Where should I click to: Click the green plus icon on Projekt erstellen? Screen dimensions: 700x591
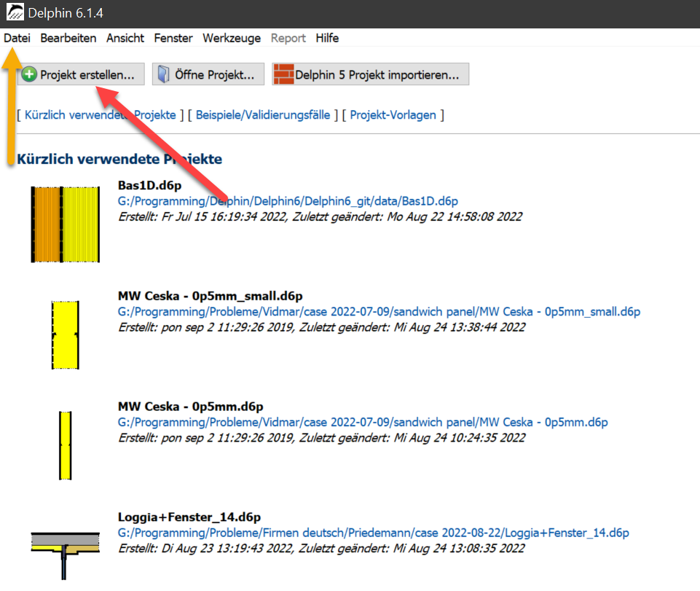(x=29, y=74)
